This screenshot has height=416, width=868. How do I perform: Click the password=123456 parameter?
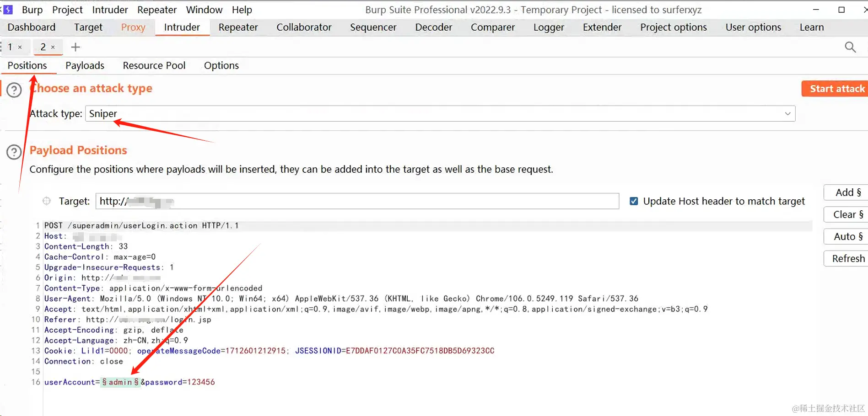(x=180, y=382)
